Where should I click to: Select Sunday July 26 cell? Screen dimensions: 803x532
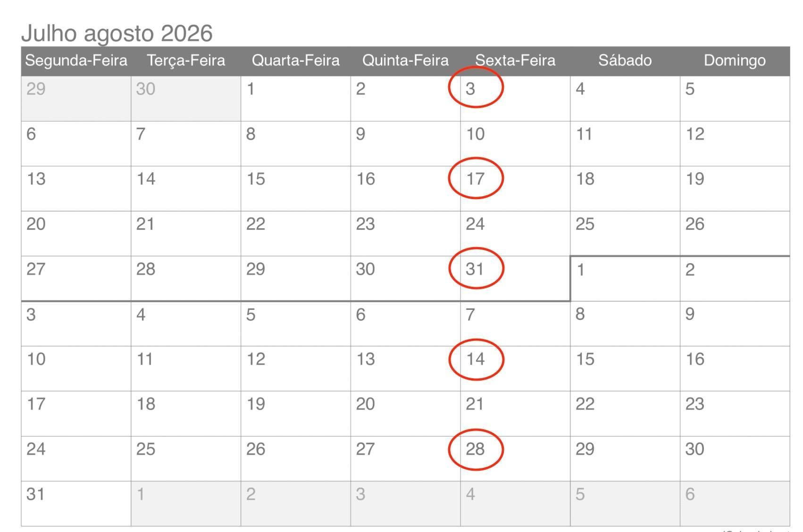[x=735, y=233]
